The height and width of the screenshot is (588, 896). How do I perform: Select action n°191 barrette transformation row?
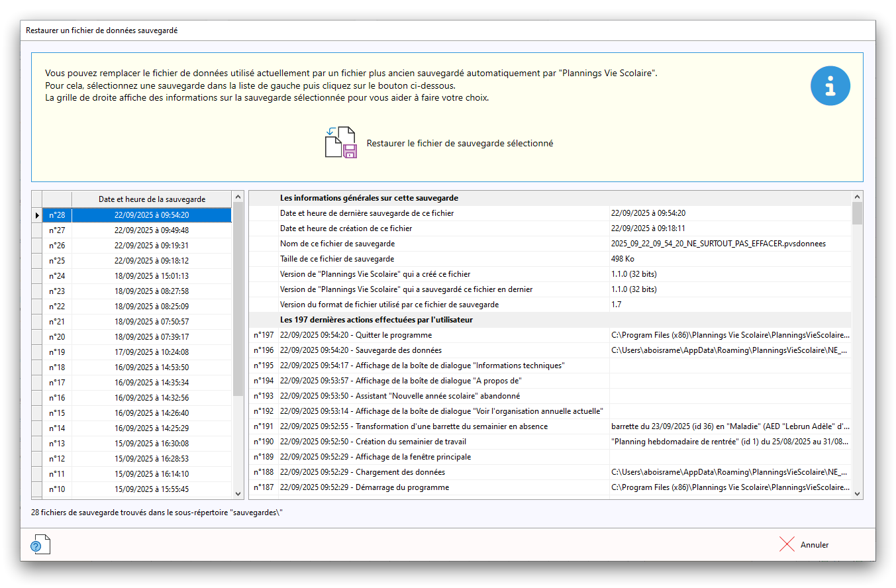[444, 426]
